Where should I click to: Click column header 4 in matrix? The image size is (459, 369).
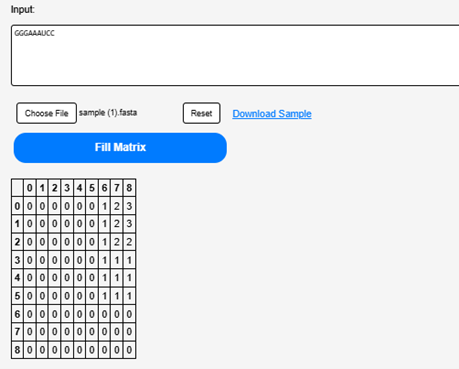(79, 188)
